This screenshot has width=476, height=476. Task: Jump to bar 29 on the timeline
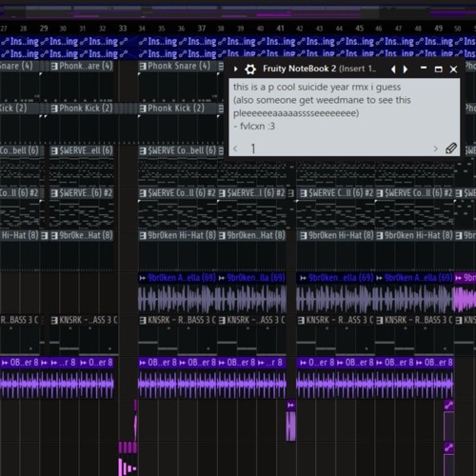pos(44,29)
